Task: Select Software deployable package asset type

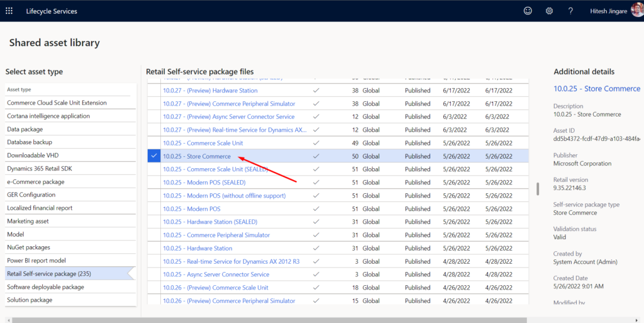Action: click(x=70, y=287)
